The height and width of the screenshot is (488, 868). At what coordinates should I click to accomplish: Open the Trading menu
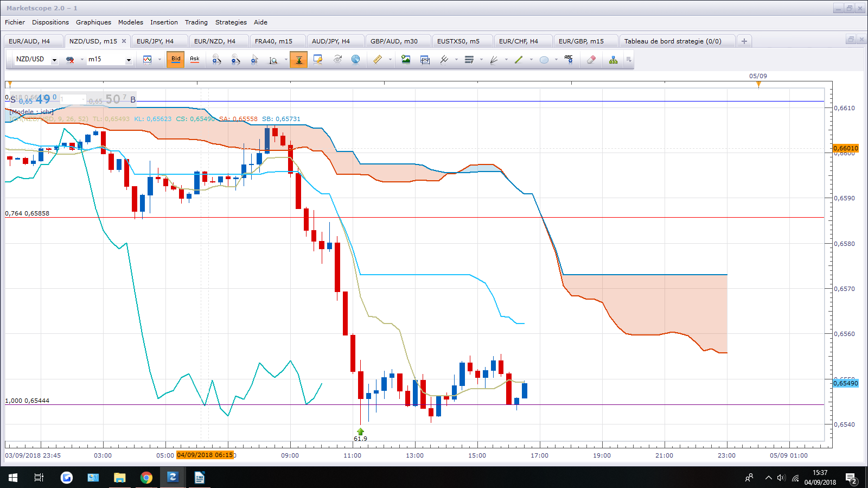pos(196,22)
